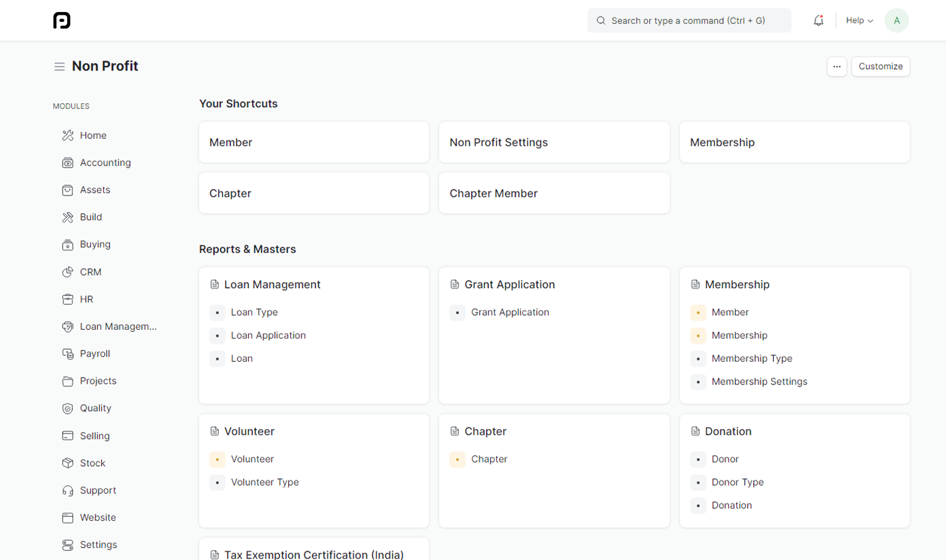
Task: Open the Membership Settings link
Action: coord(759,382)
